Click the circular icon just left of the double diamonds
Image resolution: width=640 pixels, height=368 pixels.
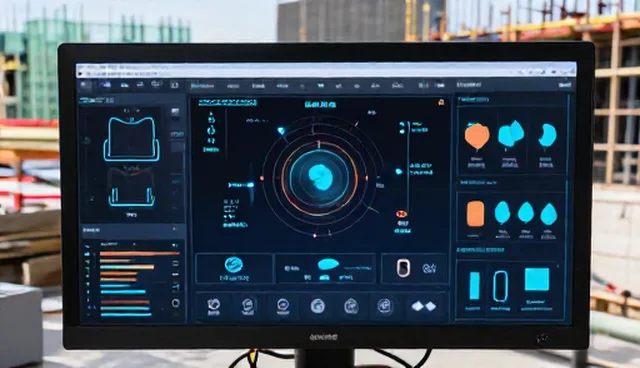click(384, 306)
